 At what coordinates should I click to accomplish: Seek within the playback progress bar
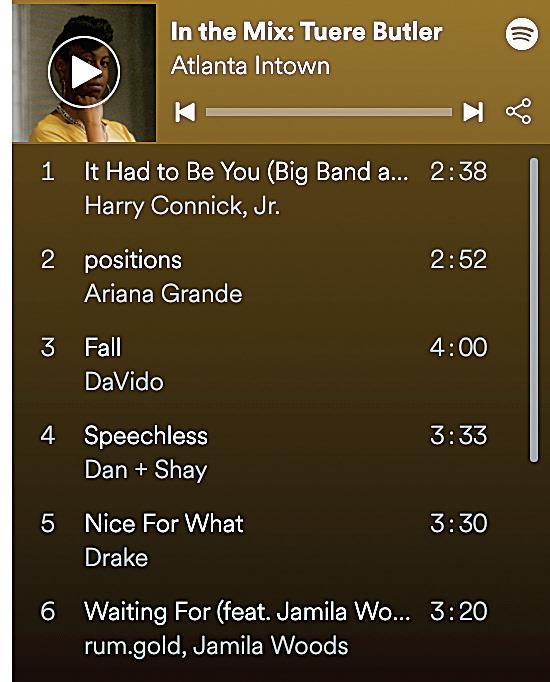click(x=329, y=112)
